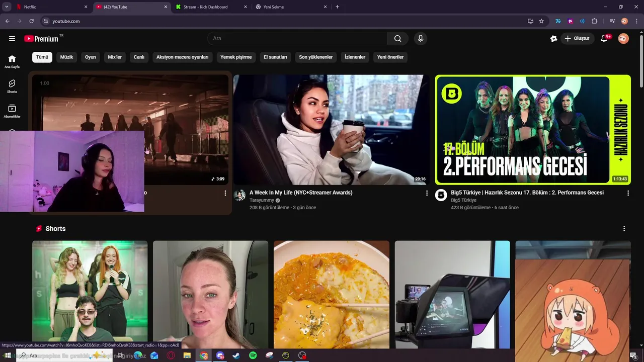This screenshot has height=362, width=644.
Task: Click the Oluştur create button
Action: point(578,39)
